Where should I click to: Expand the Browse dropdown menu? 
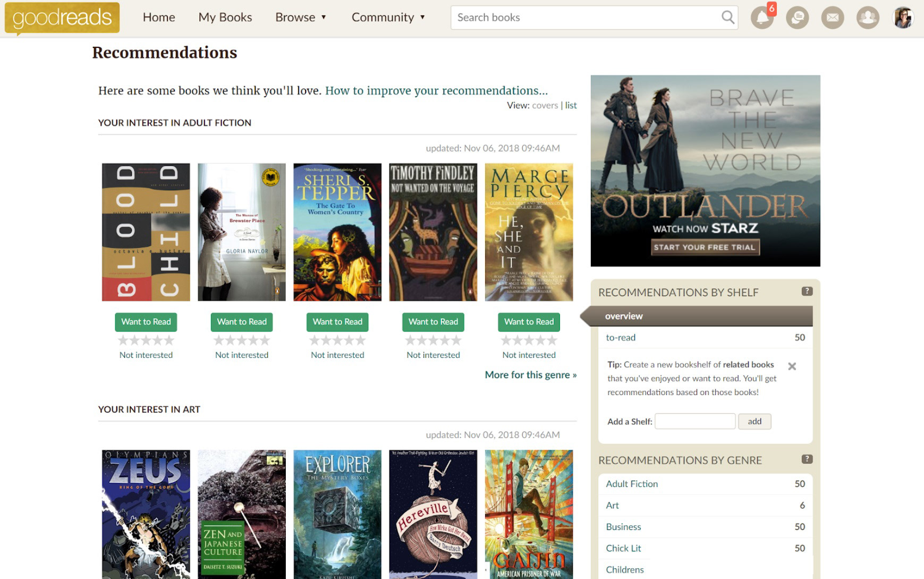click(301, 18)
